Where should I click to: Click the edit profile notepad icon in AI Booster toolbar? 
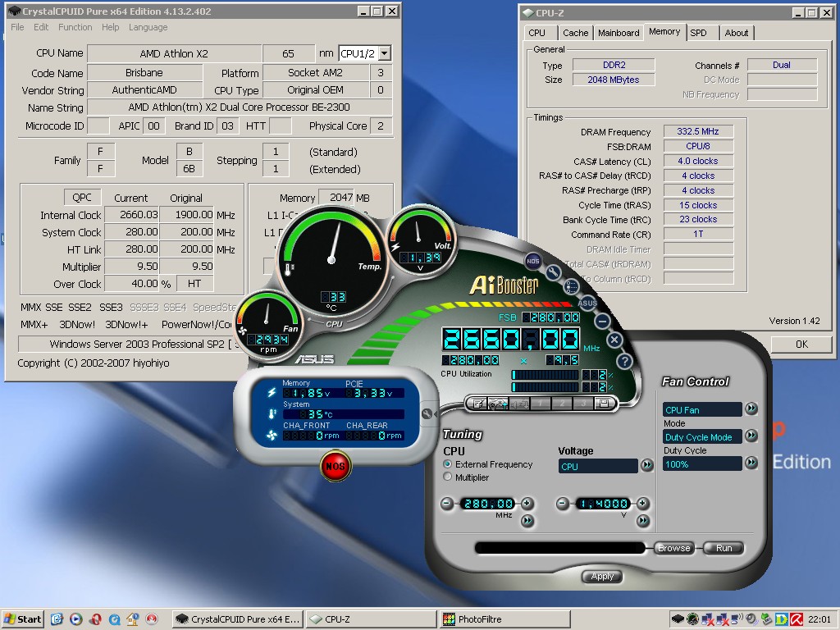[x=477, y=404]
